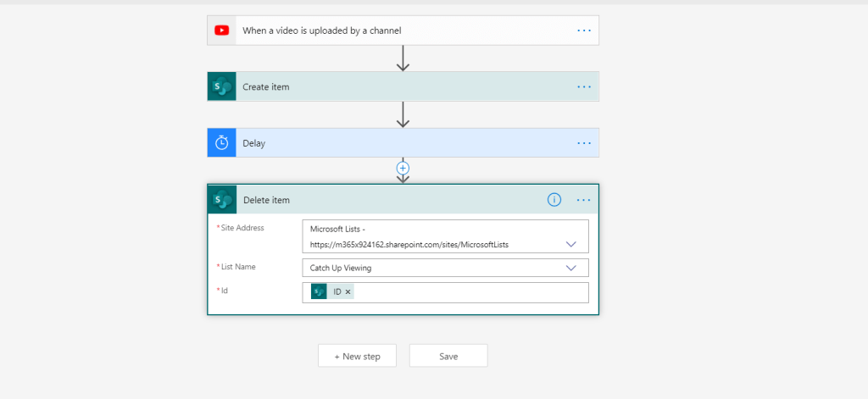
Task: Save the flow
Action: 448,356
